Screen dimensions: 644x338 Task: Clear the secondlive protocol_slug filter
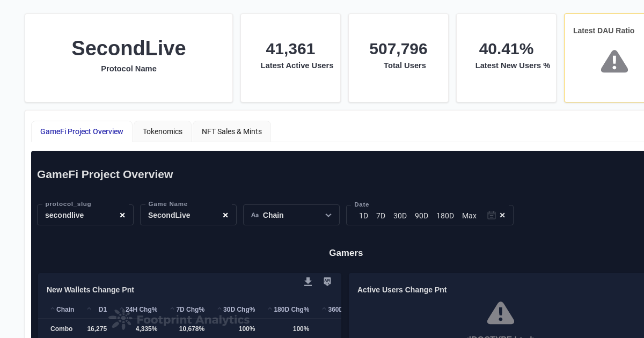click(122, 215)
